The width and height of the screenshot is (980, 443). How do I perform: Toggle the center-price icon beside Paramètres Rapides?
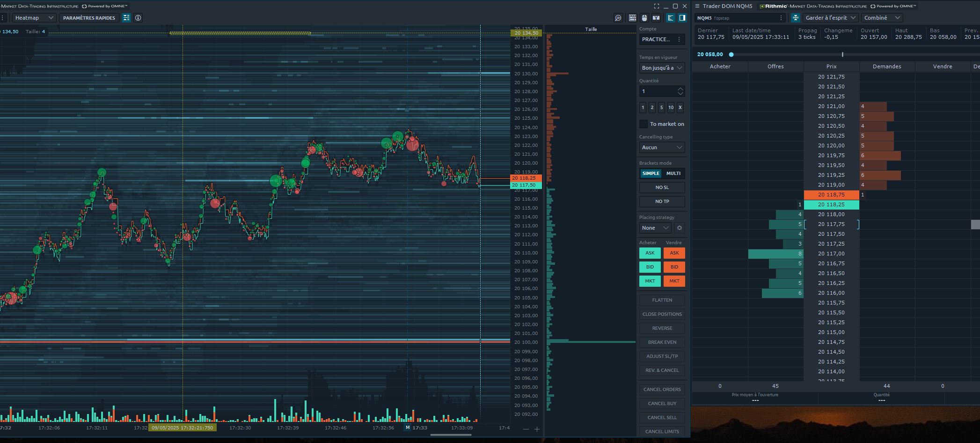[x=126, y=18]
